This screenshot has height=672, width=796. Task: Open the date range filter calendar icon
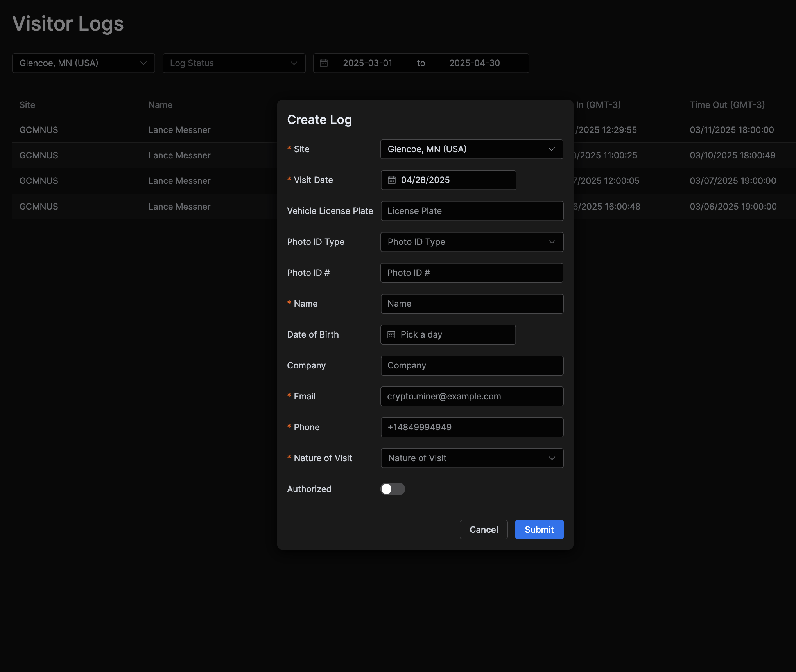(x=323, y=63)
